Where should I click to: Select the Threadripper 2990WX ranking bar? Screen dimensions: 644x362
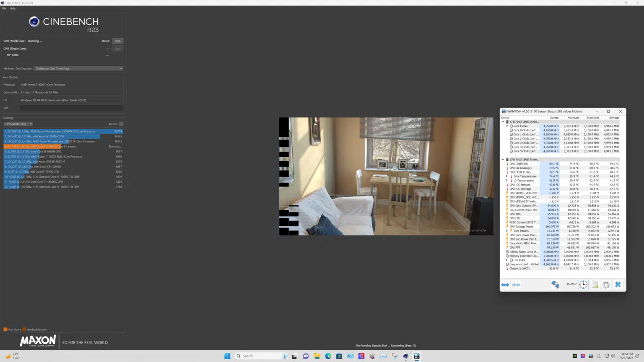[63, 132]
